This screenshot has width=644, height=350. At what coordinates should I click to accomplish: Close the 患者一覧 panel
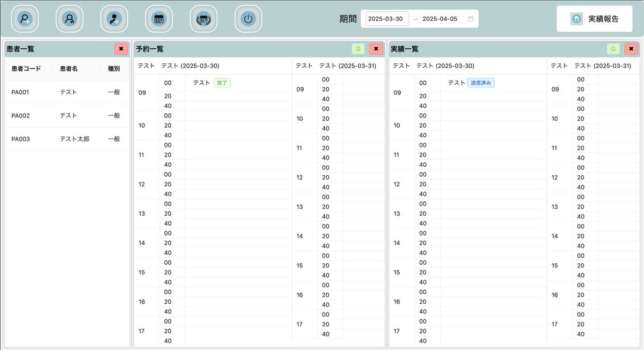tap(121, 49)
